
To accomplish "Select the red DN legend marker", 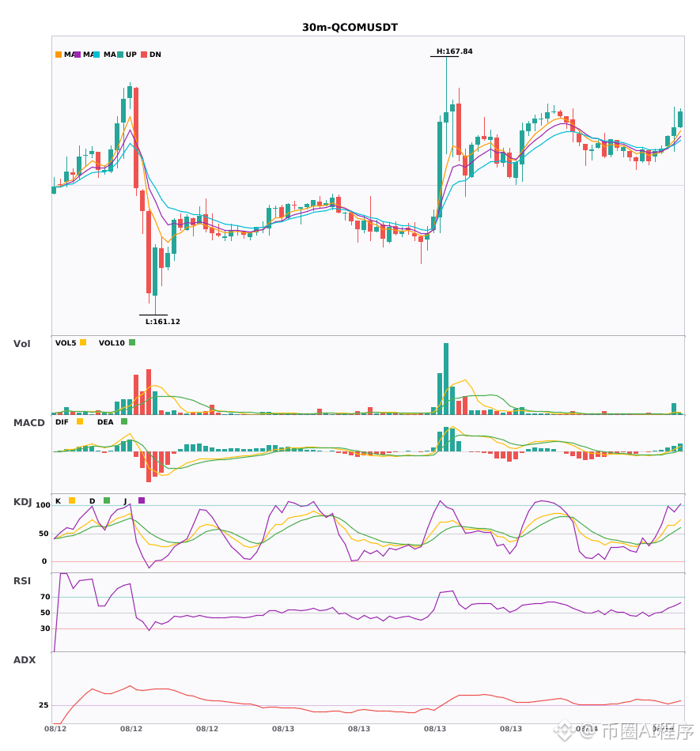I will click(144, 55).
